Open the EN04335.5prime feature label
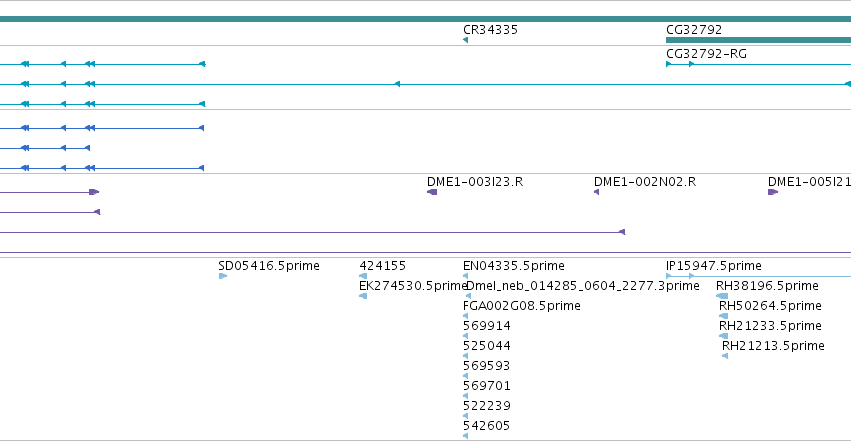This screenshot has height=441, width=851. click(x=513, y=266)
